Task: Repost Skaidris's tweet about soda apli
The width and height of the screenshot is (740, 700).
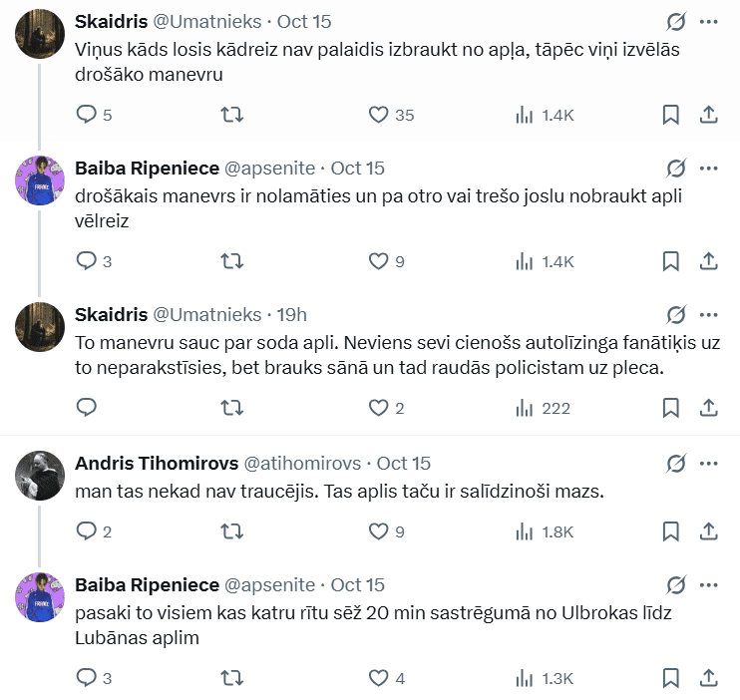Action: [231, 407]
